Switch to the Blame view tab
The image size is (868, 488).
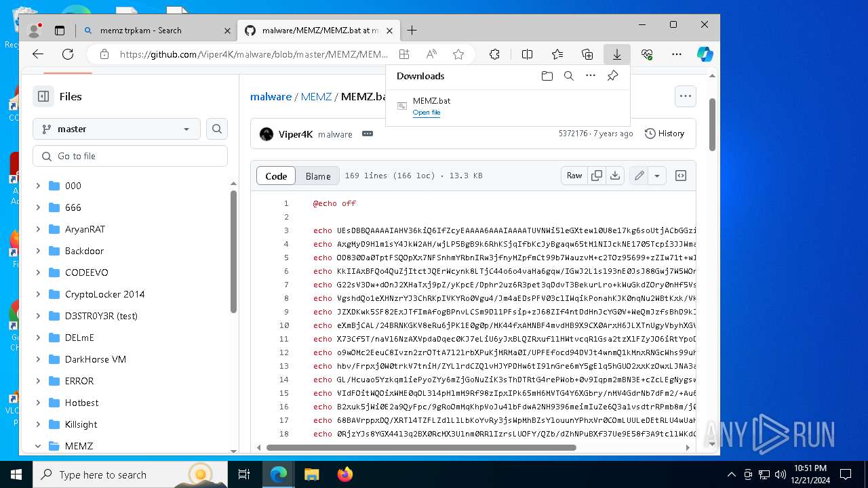click(x=318, y=176)
